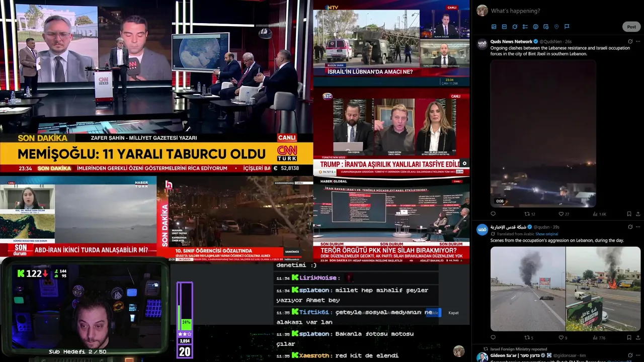Repost the Quds News Network post with 12 reposts
Screen dimensions: 644x362
[x=530, y=214]
